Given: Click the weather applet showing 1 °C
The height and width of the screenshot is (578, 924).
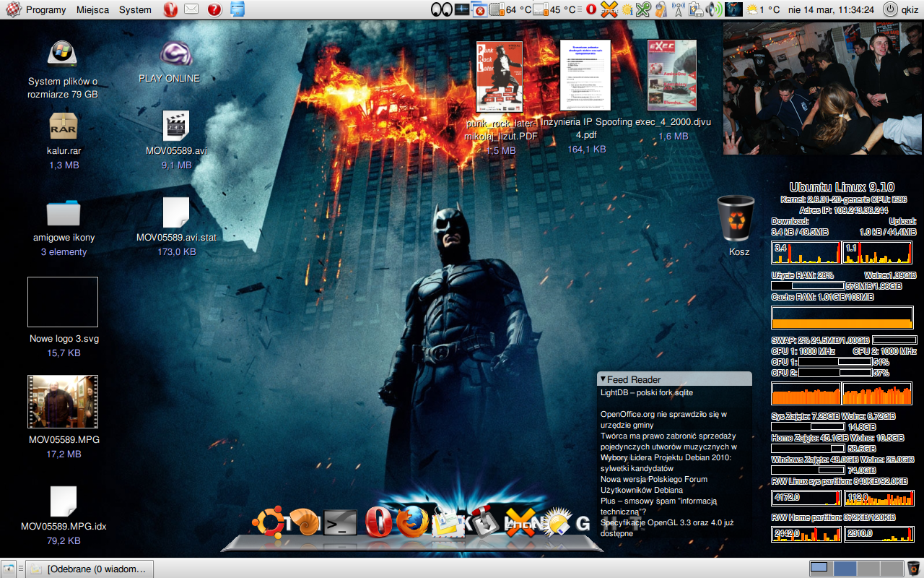Looking at the screenshot, I should click(763, 9).
